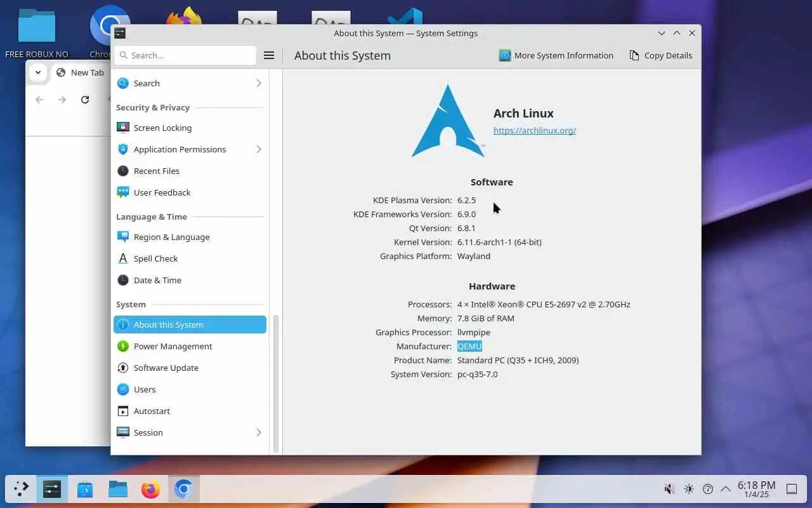Click Kernel Version 6.11.6-arch1-1 text
Screen dimensions: 812x508
(x=499, y=242)
